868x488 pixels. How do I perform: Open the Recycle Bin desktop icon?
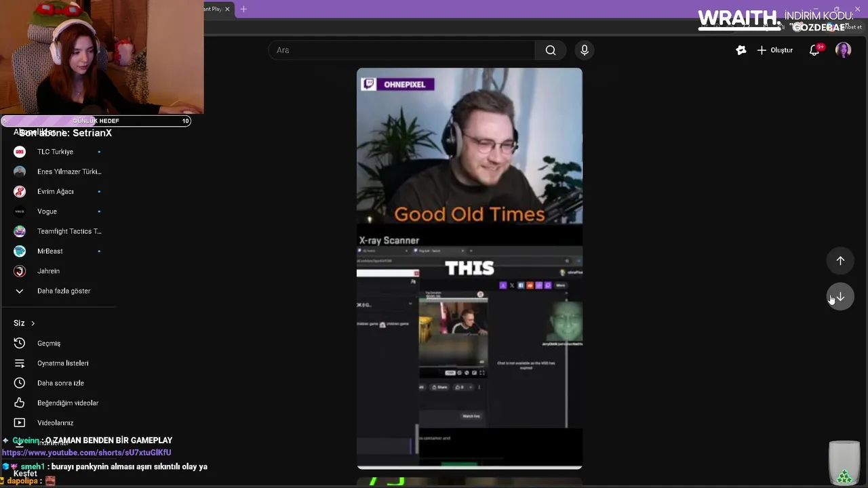click(x=844, y=464)
